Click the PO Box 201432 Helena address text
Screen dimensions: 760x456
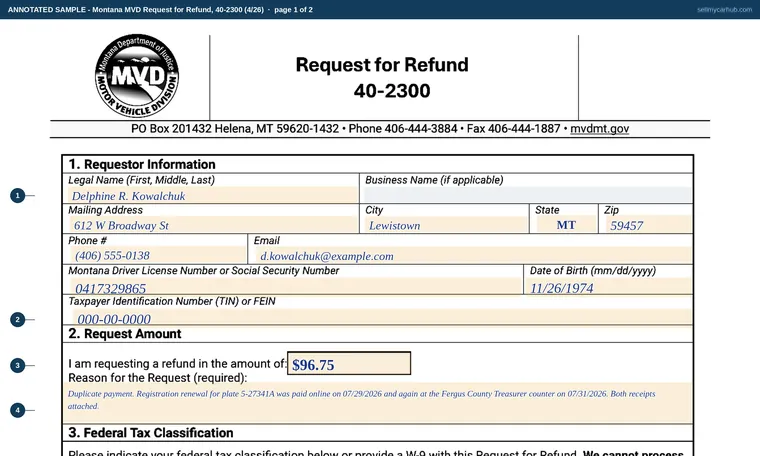[235, 129]
